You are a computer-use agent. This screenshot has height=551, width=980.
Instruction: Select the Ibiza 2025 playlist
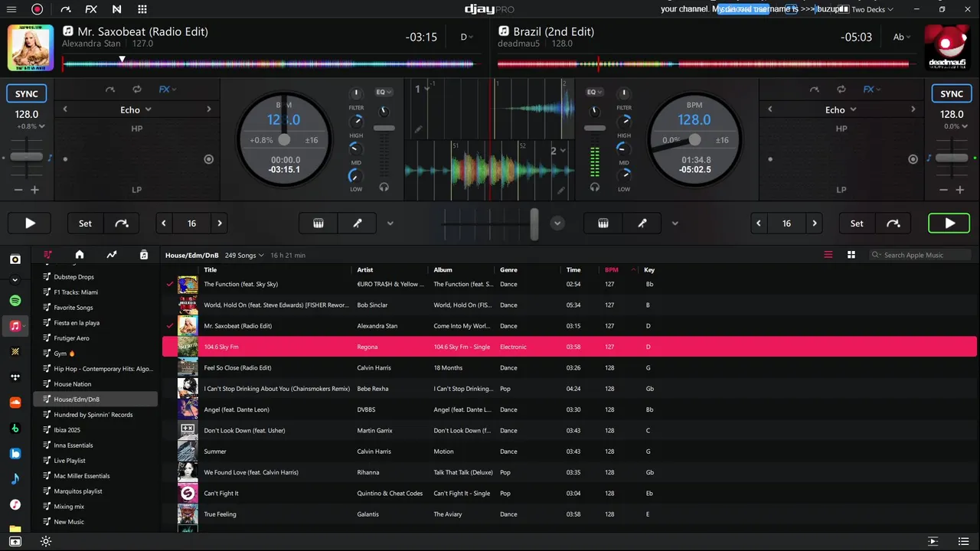tap(67, 430)
